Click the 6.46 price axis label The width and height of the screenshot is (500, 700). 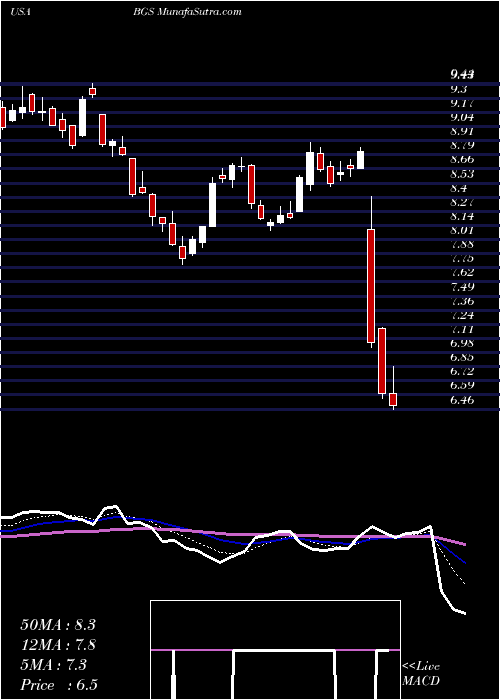[464, 400]
